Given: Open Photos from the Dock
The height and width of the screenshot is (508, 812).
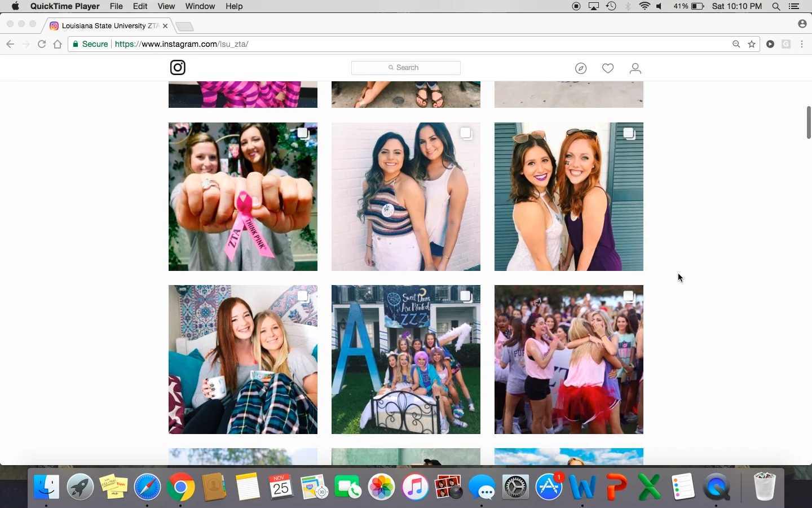Looking at the screenshot, I should [x=382, y=487].
